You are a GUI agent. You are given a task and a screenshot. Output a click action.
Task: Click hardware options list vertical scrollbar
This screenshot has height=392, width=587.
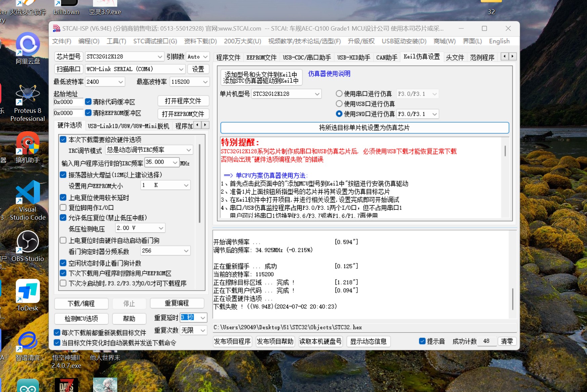pos(199,183)
